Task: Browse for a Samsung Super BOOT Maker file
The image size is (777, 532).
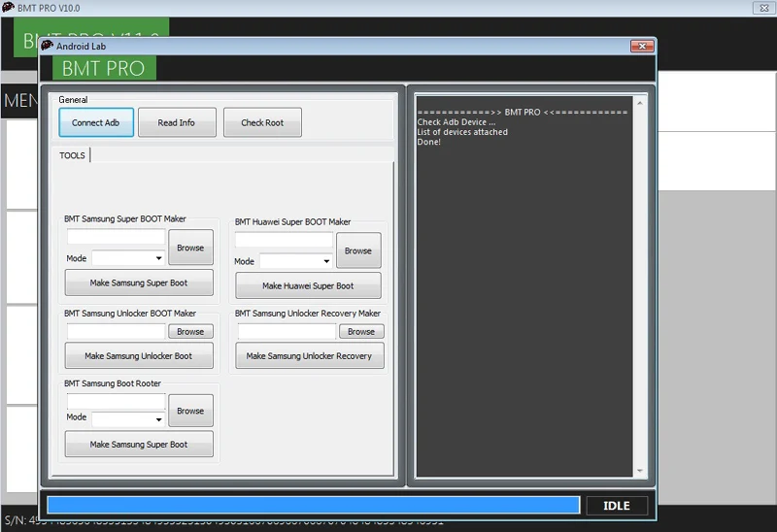Action: click(x=190, y=248)
